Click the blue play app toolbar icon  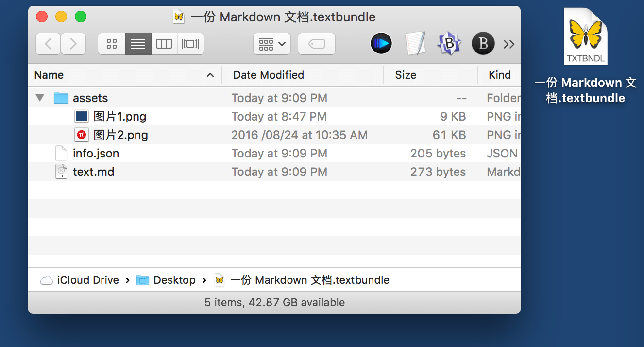[381, 44]
